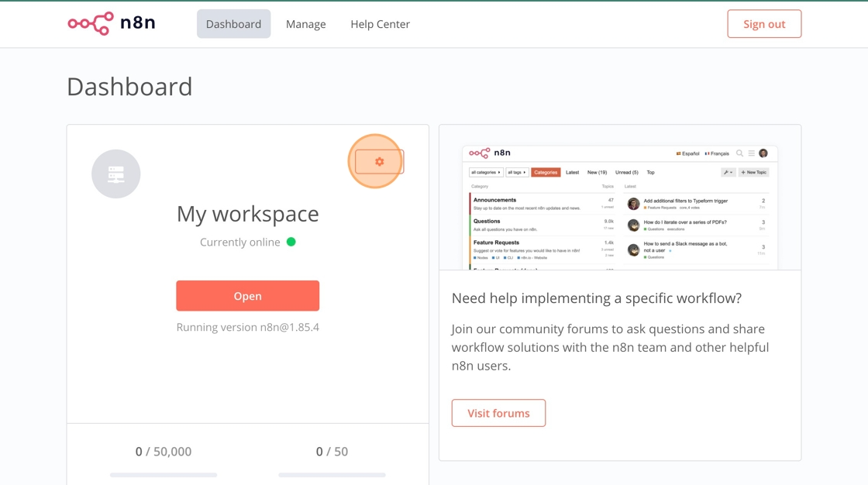Image resolution: width=868 pixels, height=485 pixels.
Task: Click the search magnifier in forum preview
Action: [739, 153]
